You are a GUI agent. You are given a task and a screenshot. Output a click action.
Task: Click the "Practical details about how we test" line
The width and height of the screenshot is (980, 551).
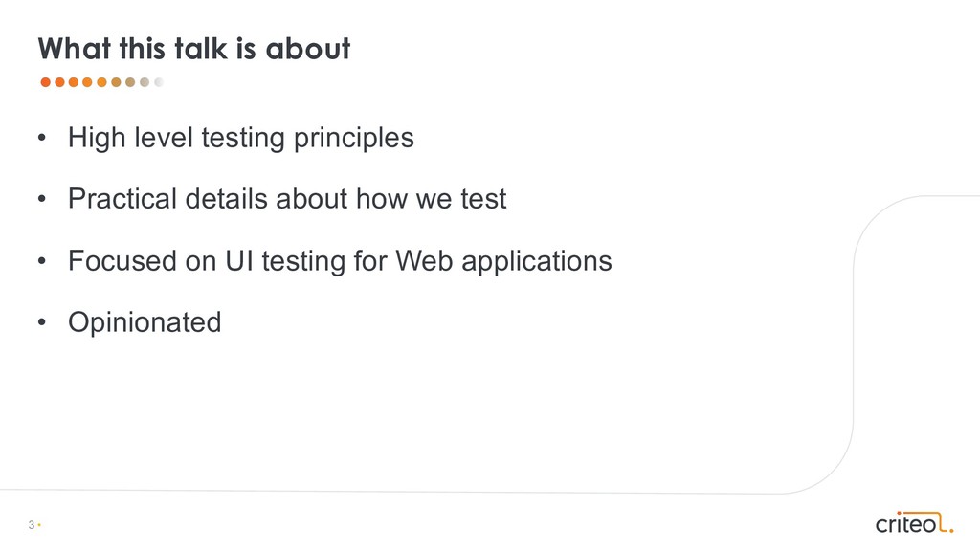tap(286, 200)
